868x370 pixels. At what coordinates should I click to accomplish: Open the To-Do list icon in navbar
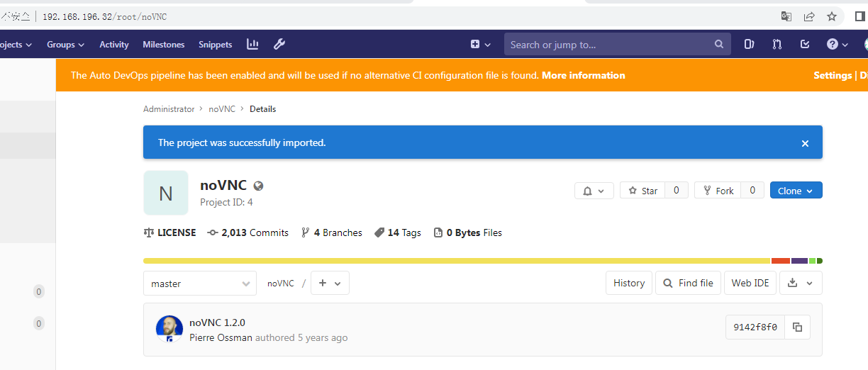tap(805, 44)
